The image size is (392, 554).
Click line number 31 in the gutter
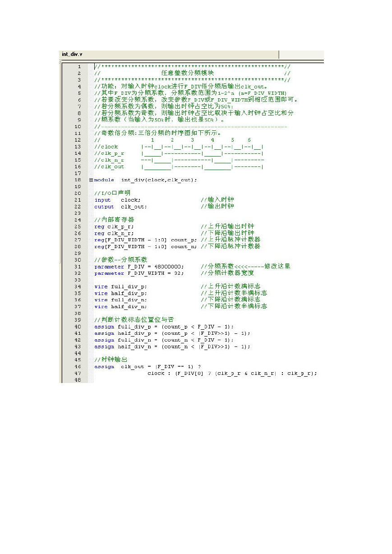point(78,266)
